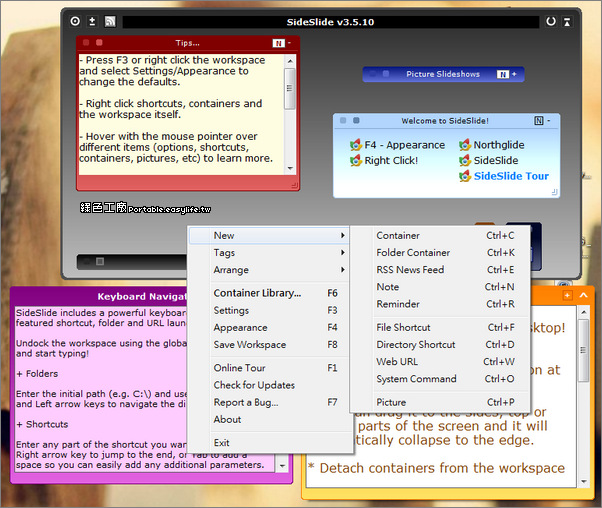Click the N icon on the Picture Slideshows container
Screen dimensions: 602x508
pos(503,74)
